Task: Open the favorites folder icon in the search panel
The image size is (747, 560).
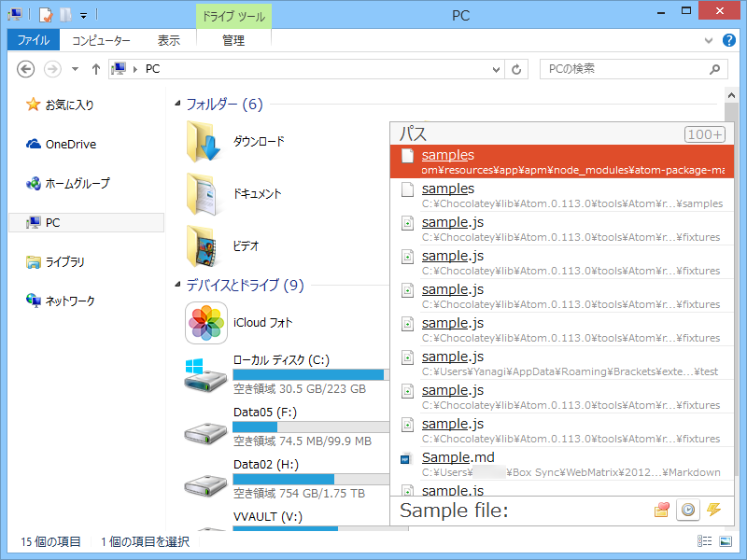Action: (663, 511)
